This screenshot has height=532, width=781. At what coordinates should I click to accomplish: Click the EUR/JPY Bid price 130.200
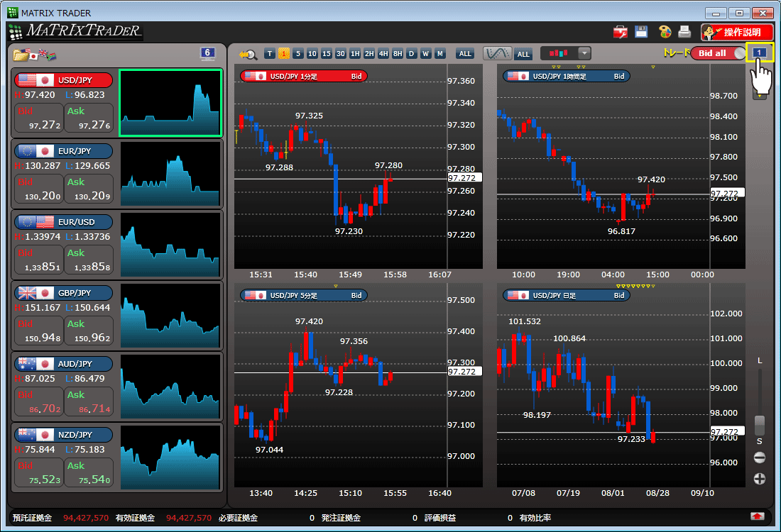(x=39, y=189)
